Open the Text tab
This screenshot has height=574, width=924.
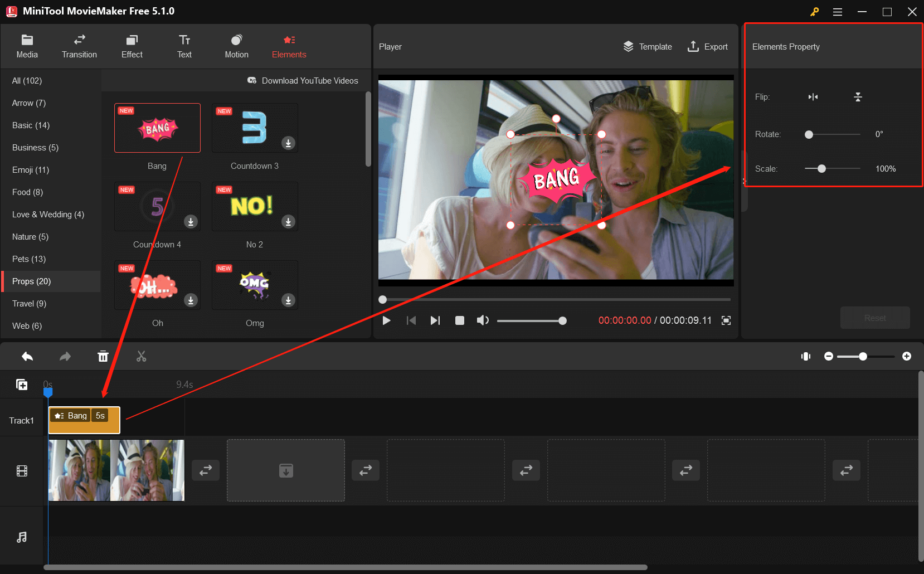click(x=184, y=46)
